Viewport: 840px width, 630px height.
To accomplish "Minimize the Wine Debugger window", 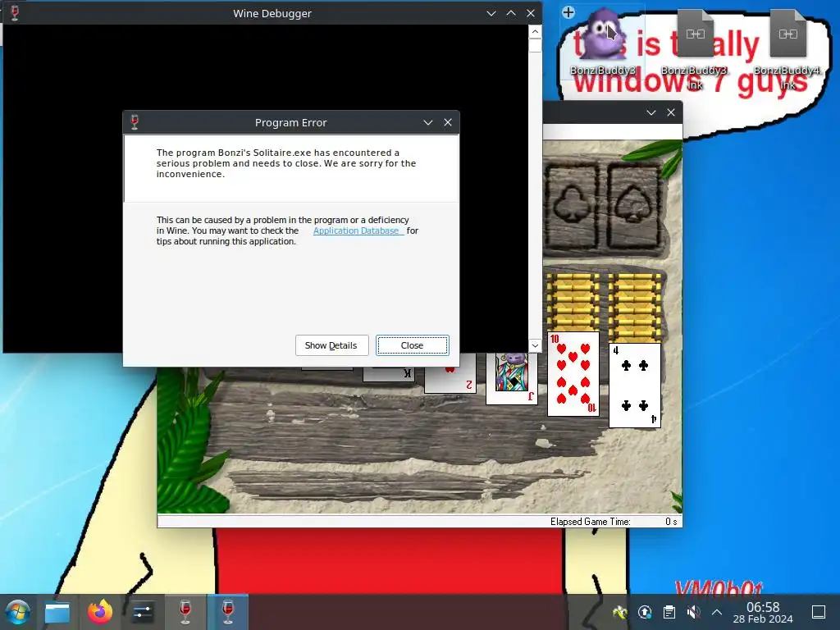I will 491,13.
